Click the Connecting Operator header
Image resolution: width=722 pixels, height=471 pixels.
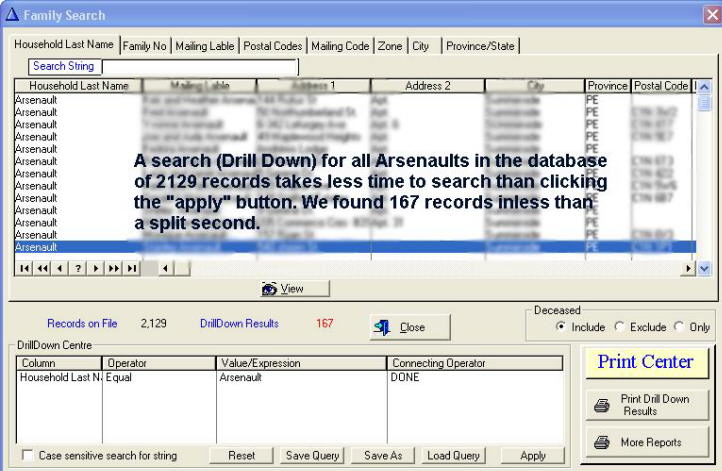pyautogui.click(x=475, y=363)
